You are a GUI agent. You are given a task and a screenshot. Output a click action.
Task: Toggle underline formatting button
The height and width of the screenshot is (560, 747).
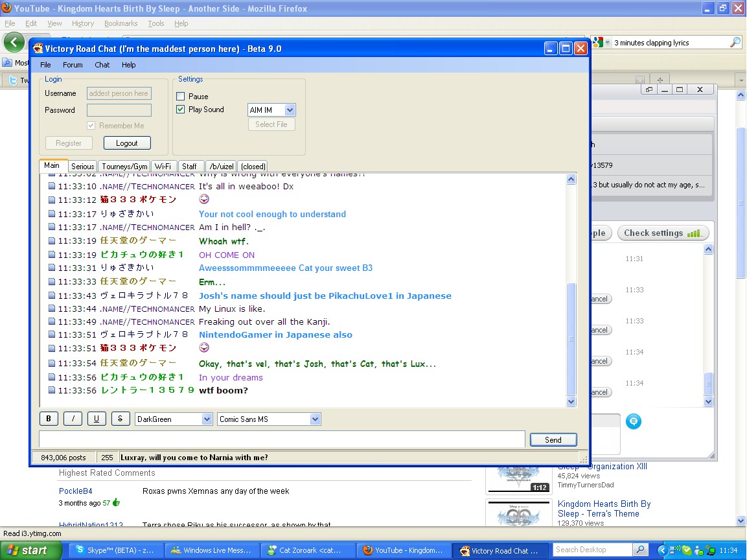(x=97, y=419)
